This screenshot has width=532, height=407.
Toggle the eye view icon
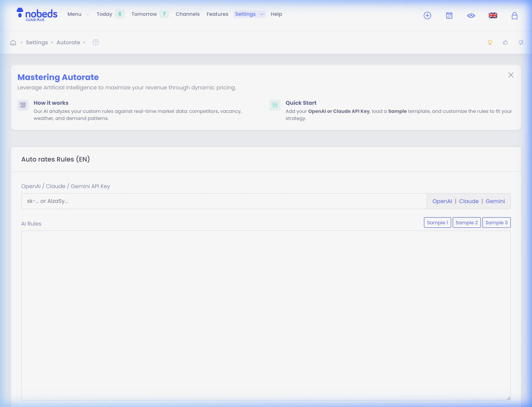tap(471, 16)
